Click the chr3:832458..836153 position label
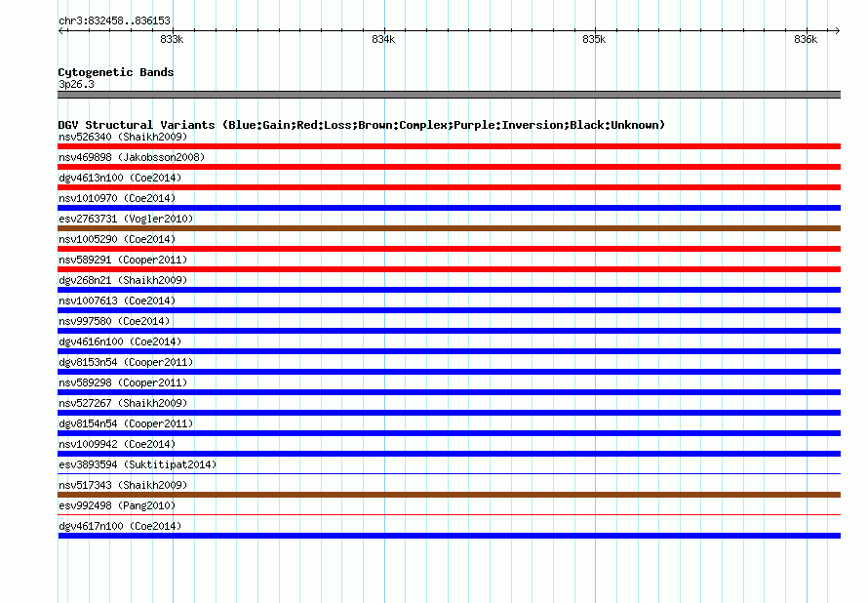This screenshot has width=868, height=603. (114, 21)
